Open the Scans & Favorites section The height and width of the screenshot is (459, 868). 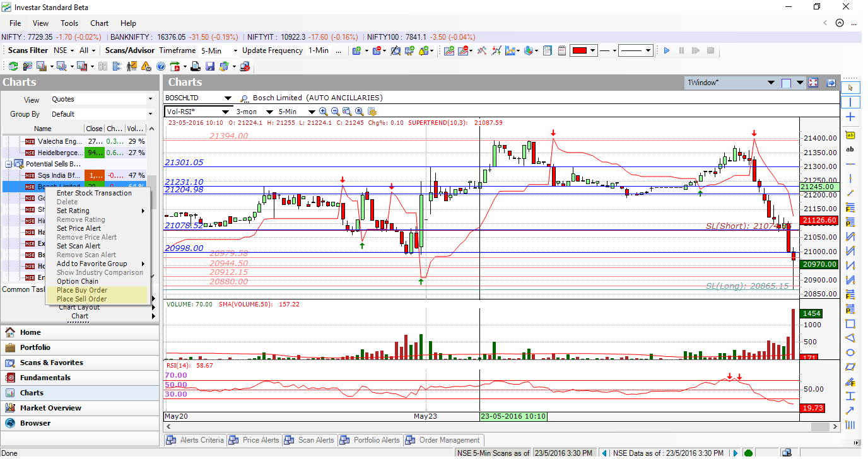click(79, 363)
